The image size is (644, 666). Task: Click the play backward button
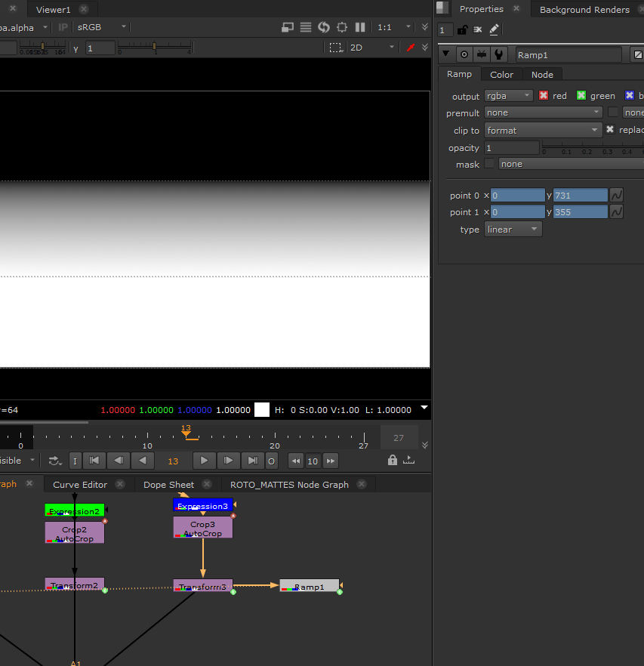(x=143, y=461)
